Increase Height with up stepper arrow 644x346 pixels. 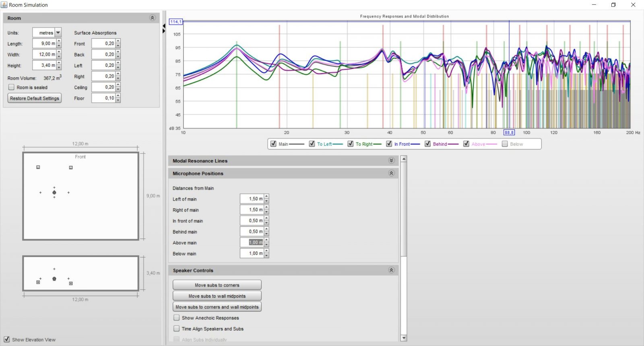click(x=59, y=63)
